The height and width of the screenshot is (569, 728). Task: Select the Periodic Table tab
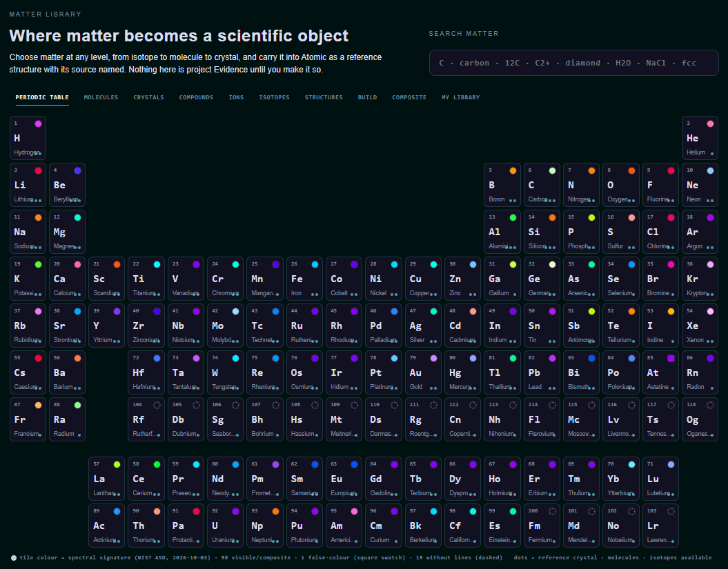coord(42,97)
